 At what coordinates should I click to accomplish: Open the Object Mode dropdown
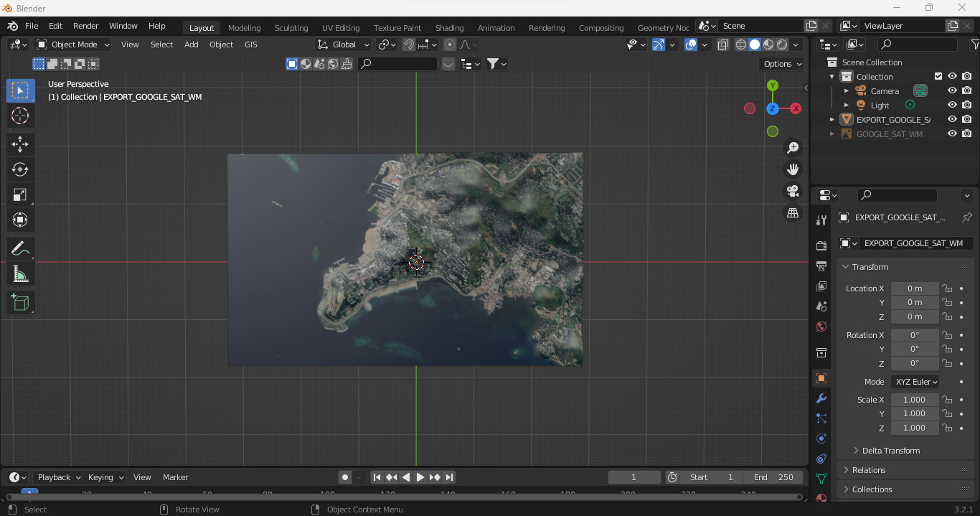pyautogui.click(x=72, y=44)
